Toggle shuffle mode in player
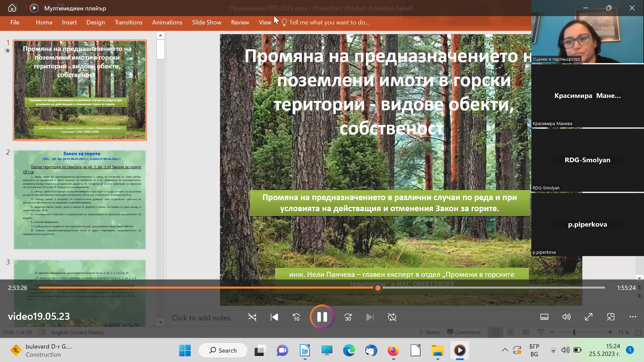Viewport: 644px width, 362px height. [252, 317]
